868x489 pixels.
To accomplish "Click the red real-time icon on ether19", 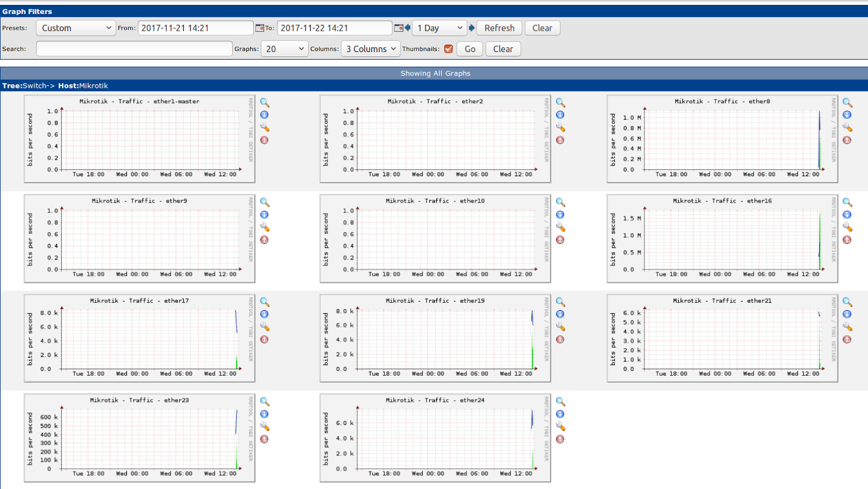I will point(560,339).
